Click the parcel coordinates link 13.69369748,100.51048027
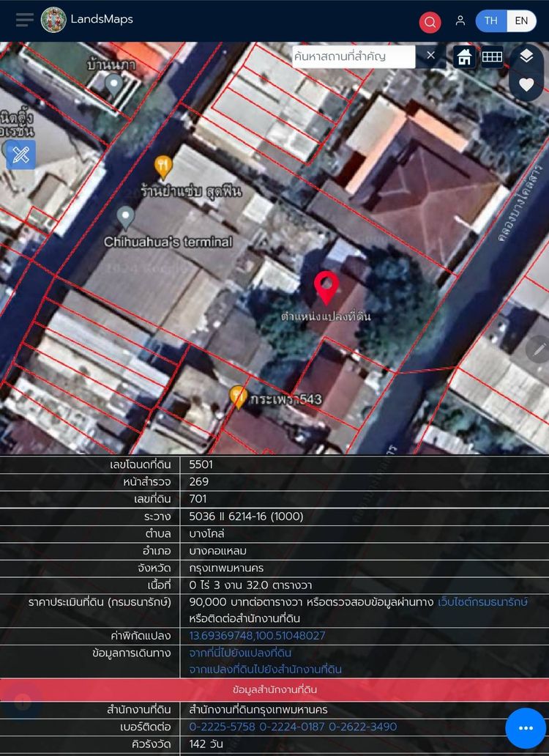 (x=257, y=636)
